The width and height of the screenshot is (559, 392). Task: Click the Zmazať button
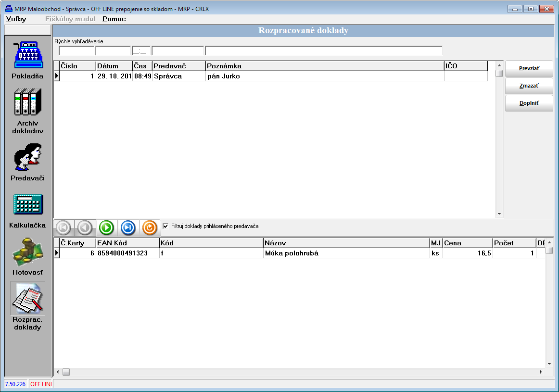tap(529, 86)
